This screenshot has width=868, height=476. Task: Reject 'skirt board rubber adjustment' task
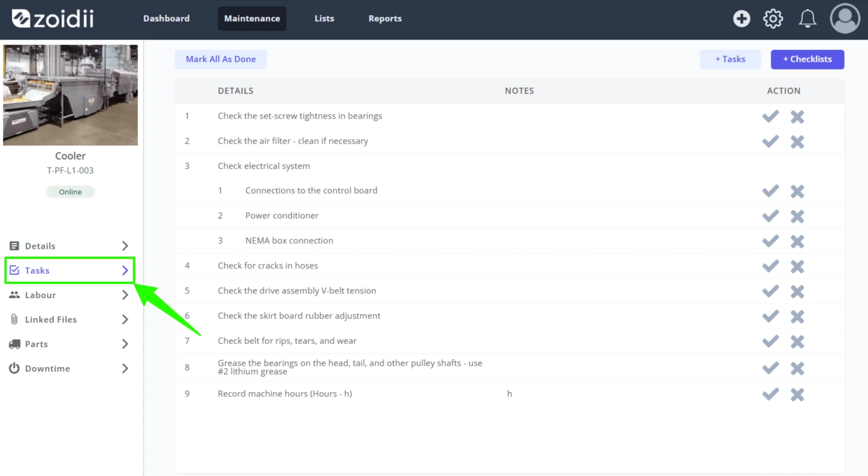point(797,316)
